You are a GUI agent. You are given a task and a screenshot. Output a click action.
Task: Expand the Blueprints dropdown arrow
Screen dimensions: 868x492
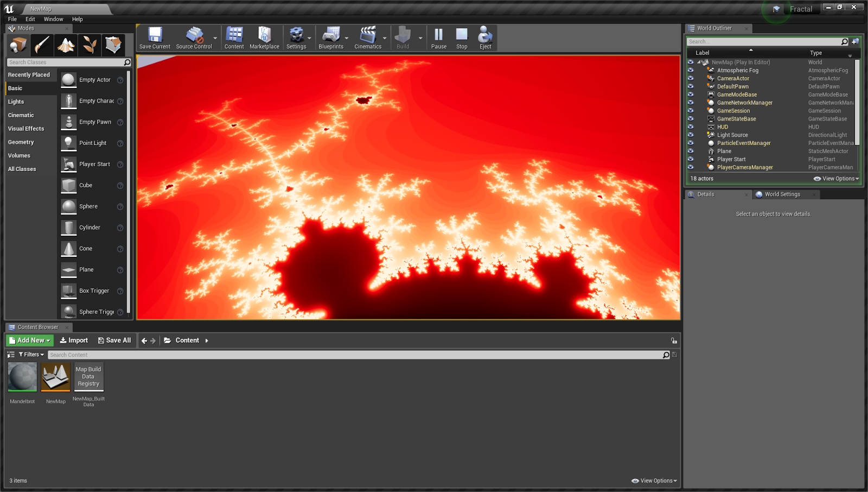[347, 38]
